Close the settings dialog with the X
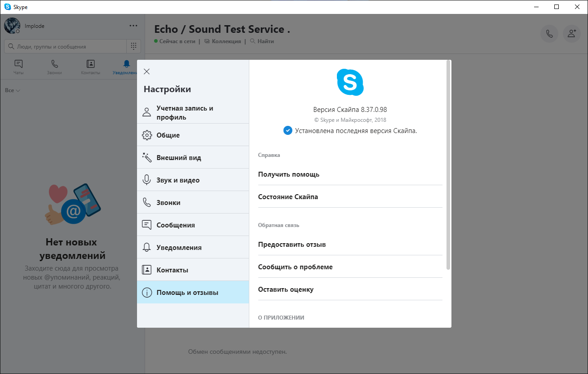588x374 pixels. click(146, 71)
